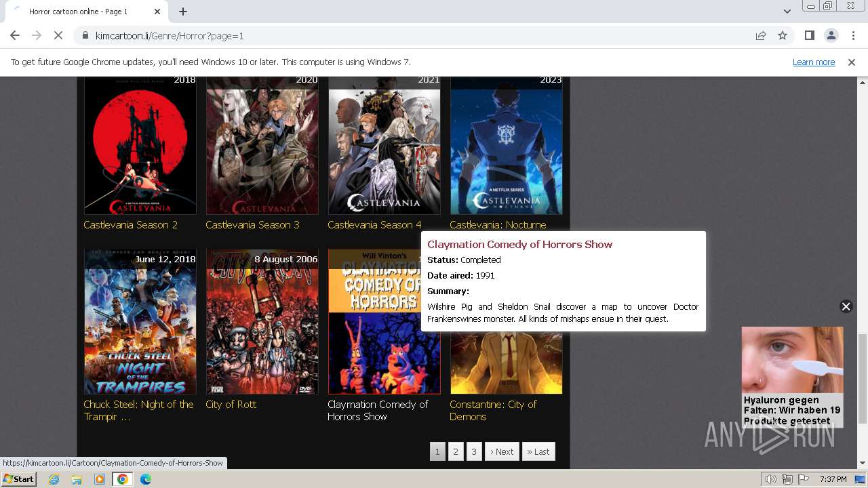868x488 pixels.
Task: Launch Internet Explorer from taskbar
Action: (54, 479)
